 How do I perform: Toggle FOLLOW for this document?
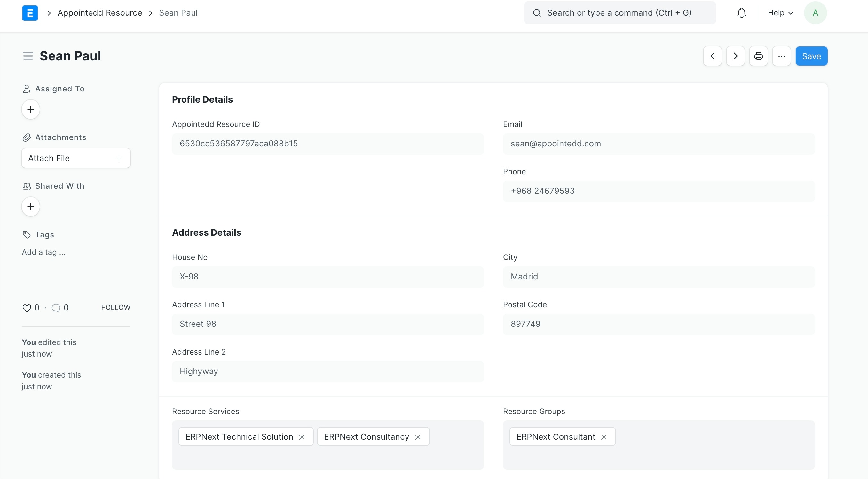[115, 307]
